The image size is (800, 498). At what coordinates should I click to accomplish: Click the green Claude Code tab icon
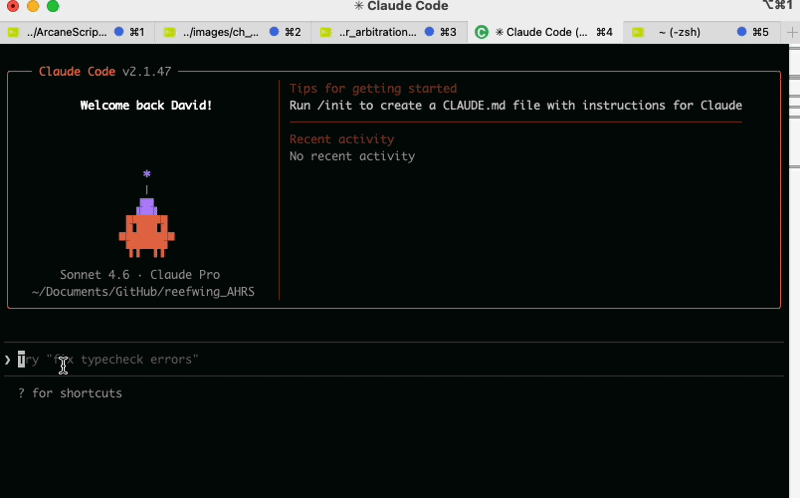click(482, 32)
